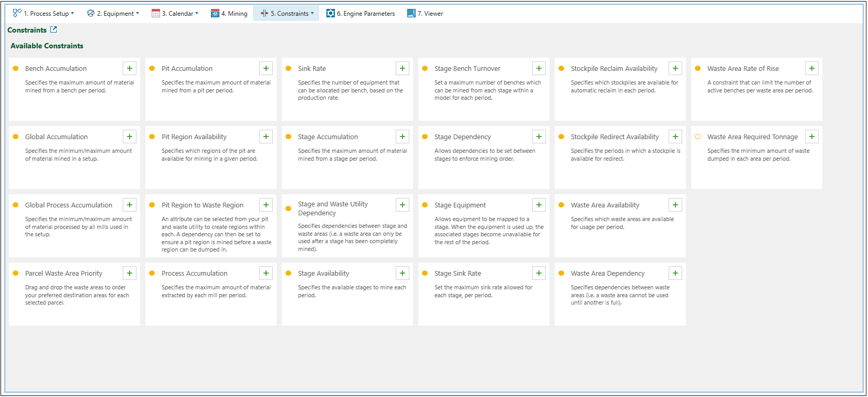Expand the Calendar dropdown arrow
The height and width of the screenshot is (397, 868).
pos(197,14)
